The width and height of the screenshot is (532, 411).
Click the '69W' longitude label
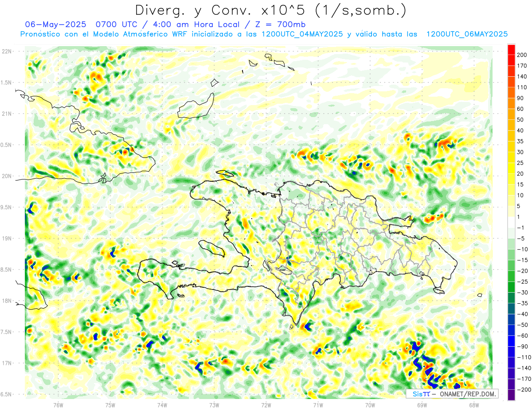[422, 405]
